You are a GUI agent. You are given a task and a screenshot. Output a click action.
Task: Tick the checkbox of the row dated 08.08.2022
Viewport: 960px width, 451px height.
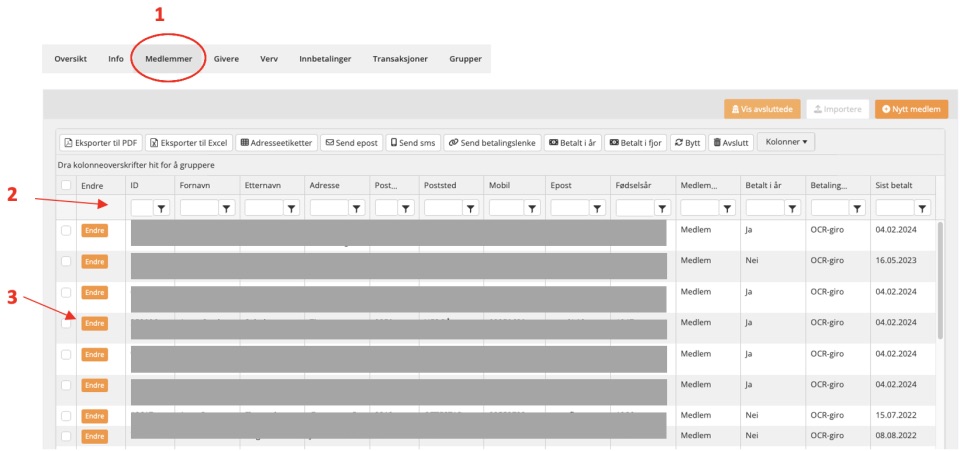click(66, 436)
